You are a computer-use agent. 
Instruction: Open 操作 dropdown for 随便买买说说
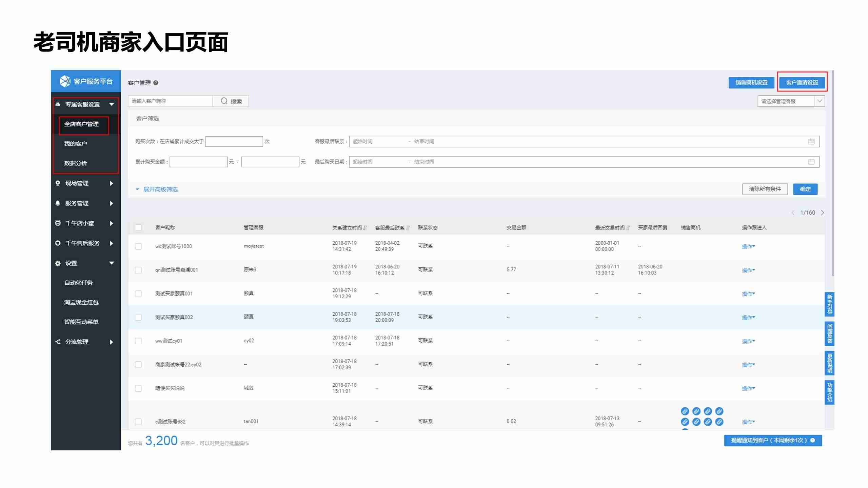point(748,388)
